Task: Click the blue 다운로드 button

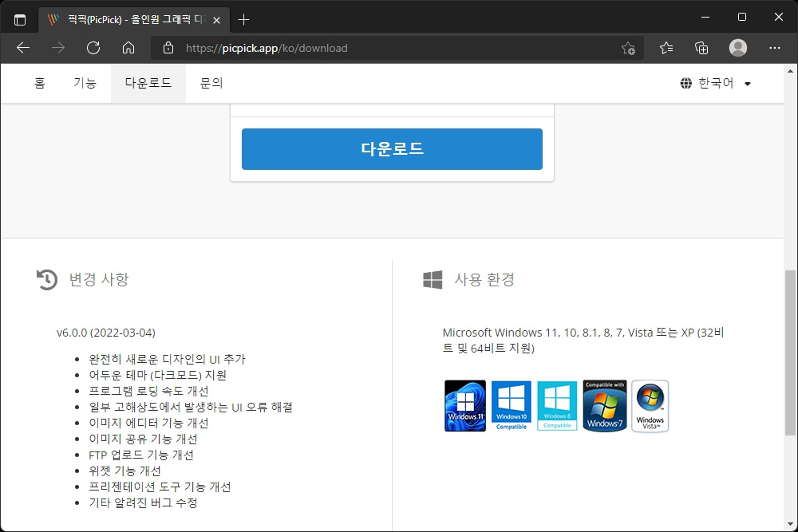Action: pyautogui.click(x=392, y=148)
